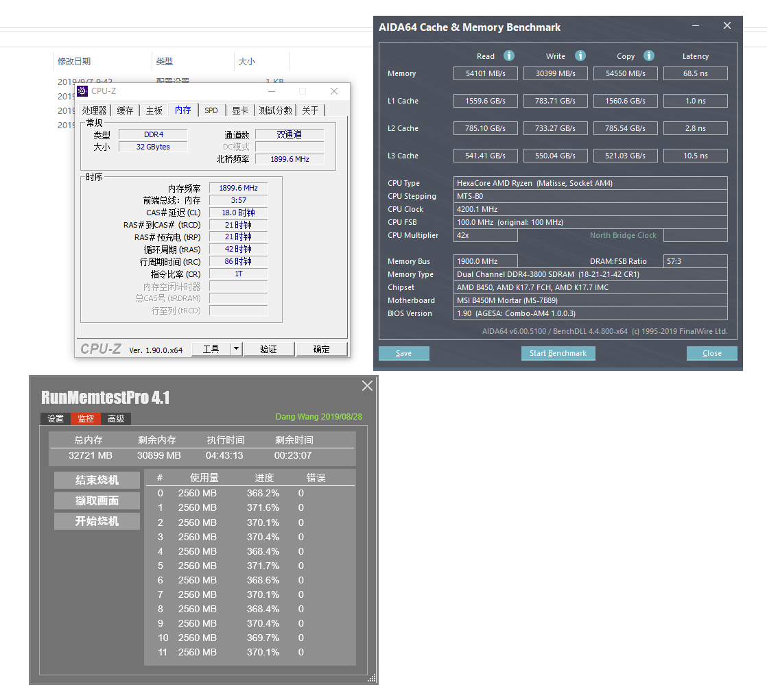Screen dimensions: 767x700
Task: Click 结束烧机 to stop the memory test
Action: [x=97, y=480]
